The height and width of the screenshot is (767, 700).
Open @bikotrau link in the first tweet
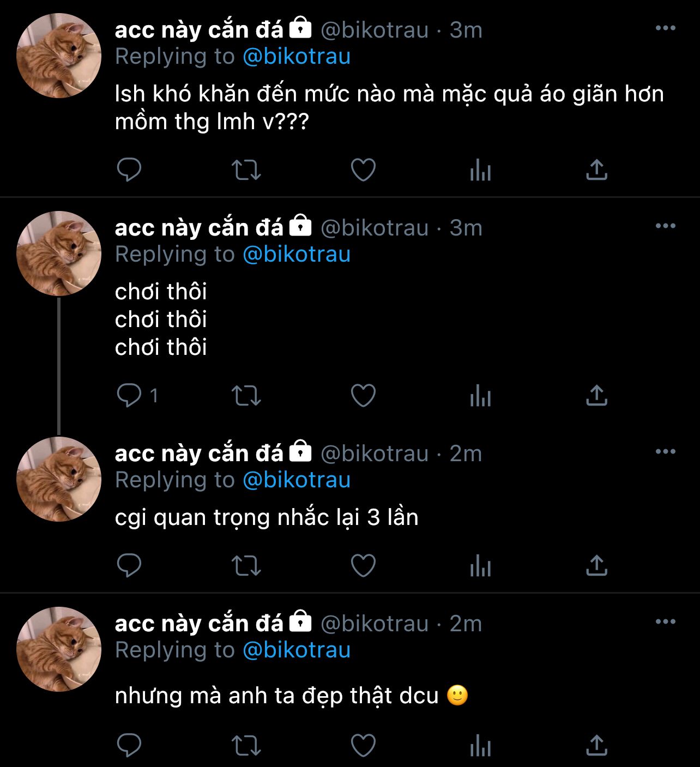(x=296, y=57)
